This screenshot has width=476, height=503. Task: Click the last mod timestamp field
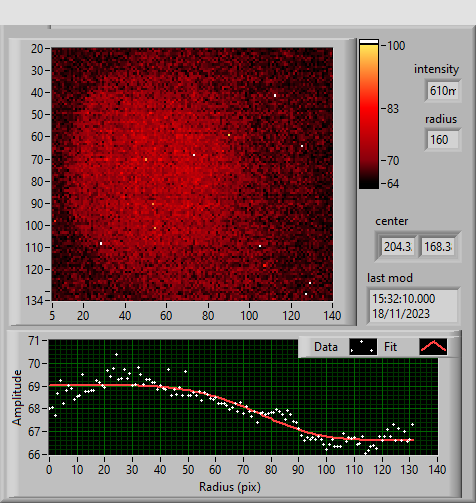point(414,306)
